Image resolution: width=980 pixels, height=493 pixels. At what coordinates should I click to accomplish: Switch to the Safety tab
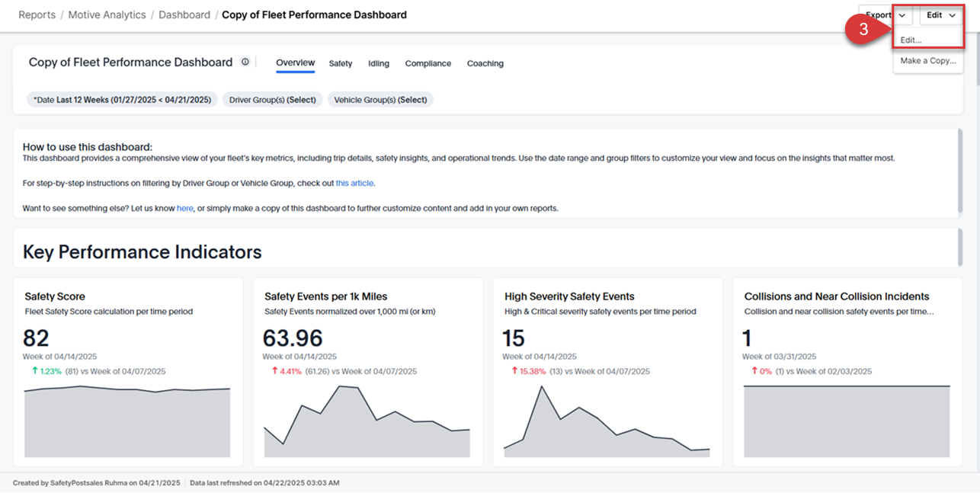pos(341,64)
